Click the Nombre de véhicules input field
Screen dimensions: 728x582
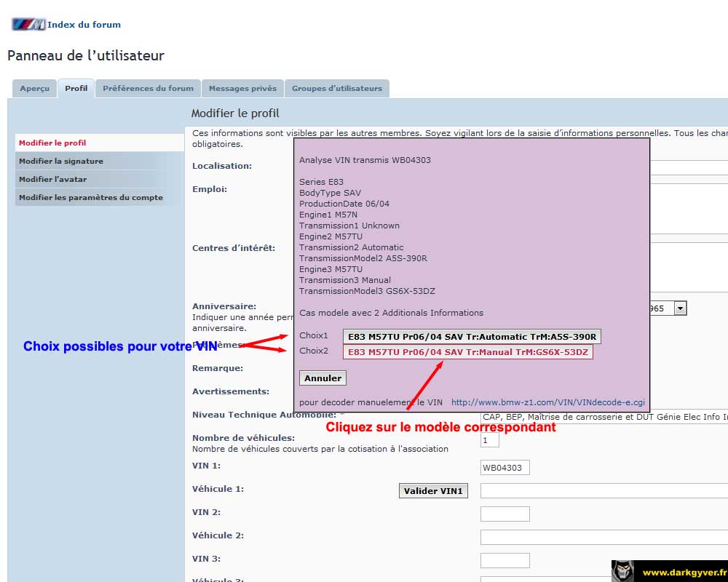point(489,440)
